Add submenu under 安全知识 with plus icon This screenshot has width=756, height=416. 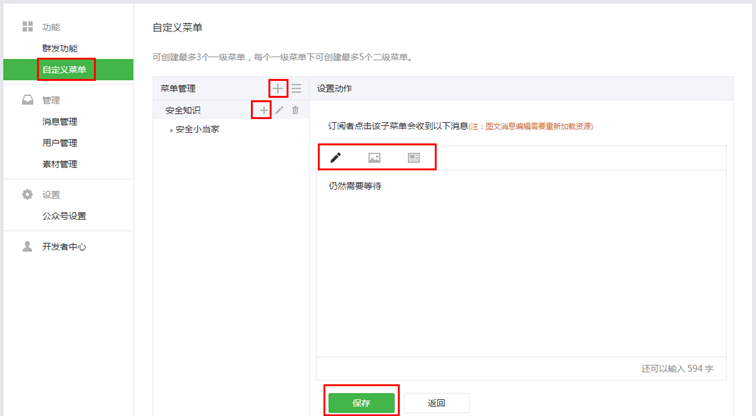263,110
